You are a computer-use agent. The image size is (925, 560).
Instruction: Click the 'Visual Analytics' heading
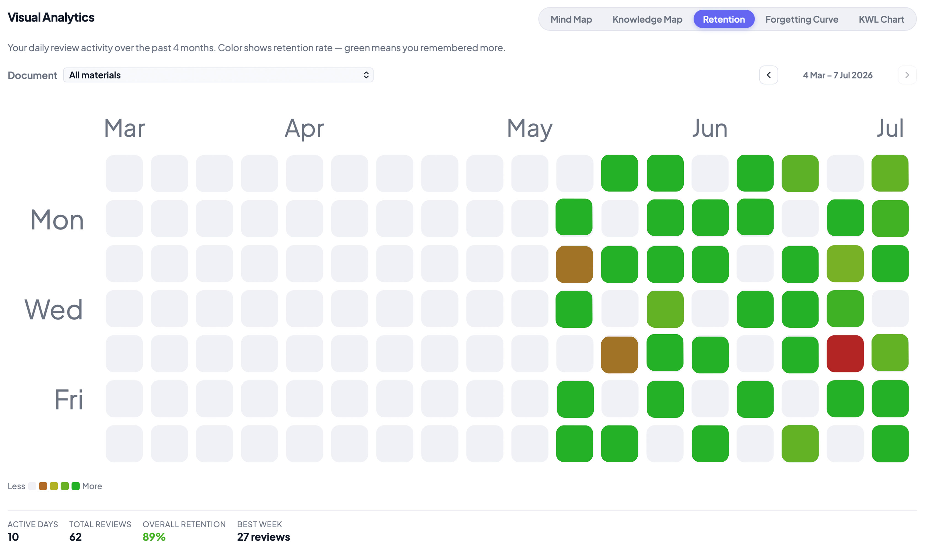coord(51,17)
